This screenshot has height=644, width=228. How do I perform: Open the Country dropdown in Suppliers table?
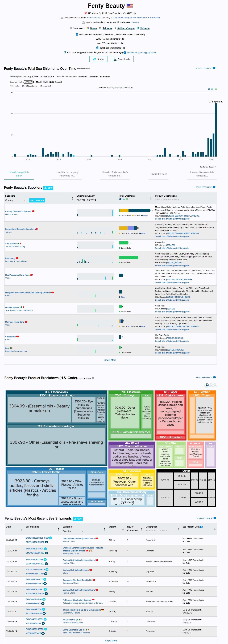[15, 200]
